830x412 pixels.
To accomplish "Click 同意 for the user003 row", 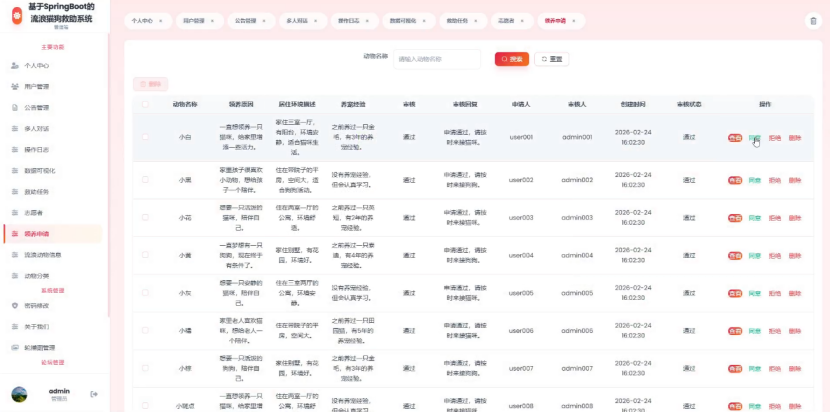I will click(x=754, y=218).
